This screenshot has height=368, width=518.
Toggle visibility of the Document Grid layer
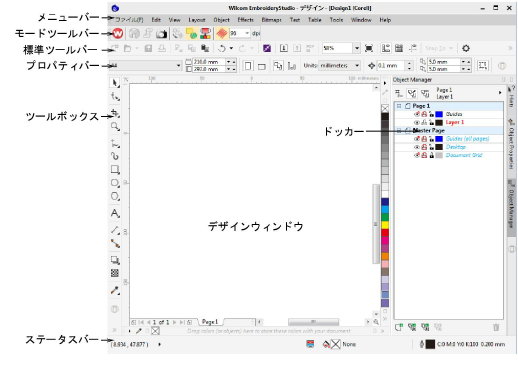coord(416,155)
